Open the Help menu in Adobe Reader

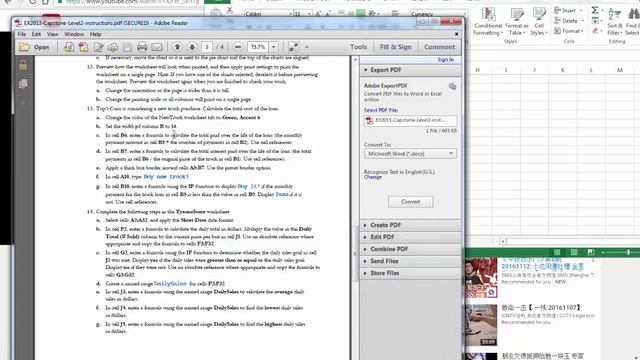96,34
